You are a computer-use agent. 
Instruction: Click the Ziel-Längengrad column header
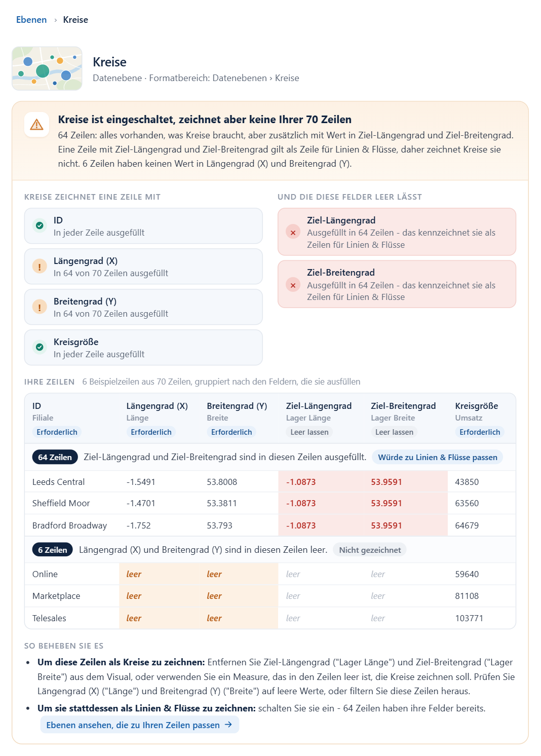tap(319, 406)
